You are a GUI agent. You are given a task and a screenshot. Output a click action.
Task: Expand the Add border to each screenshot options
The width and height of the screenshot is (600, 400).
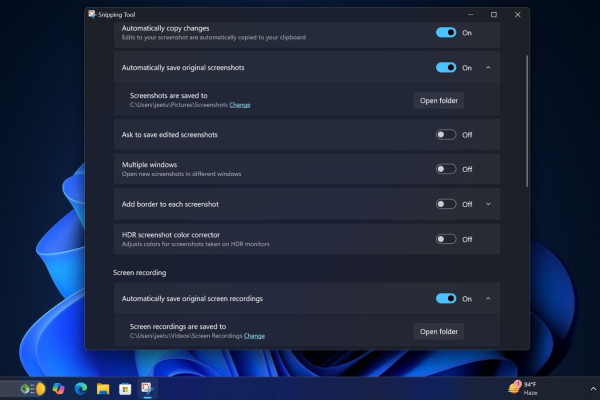coord(488,204)
